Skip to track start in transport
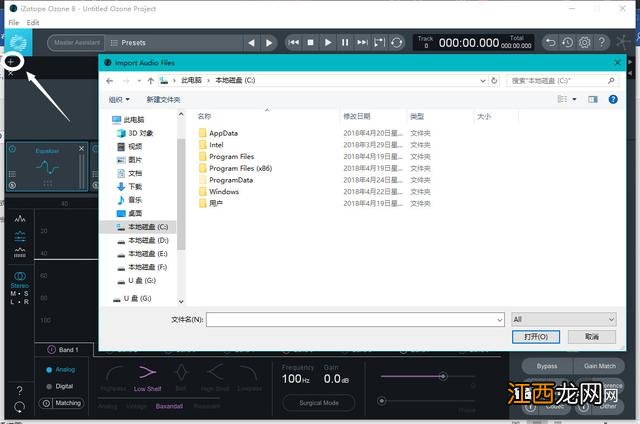 click(293, 42)
